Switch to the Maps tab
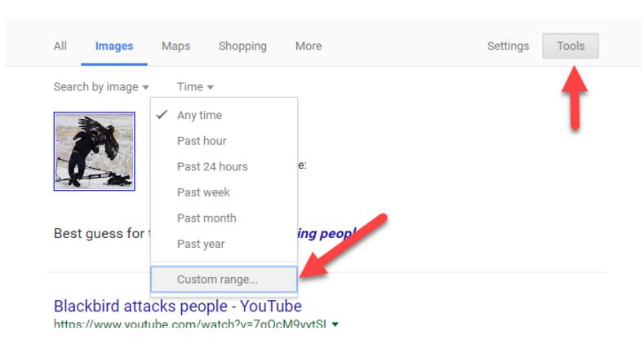The height and width of the screenshot is (344, 644). coord(175,46)
